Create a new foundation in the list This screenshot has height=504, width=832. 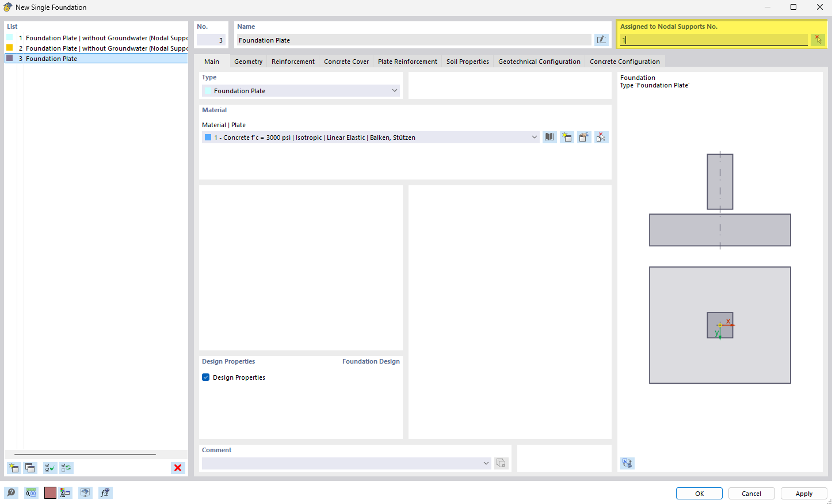point(13,468)
